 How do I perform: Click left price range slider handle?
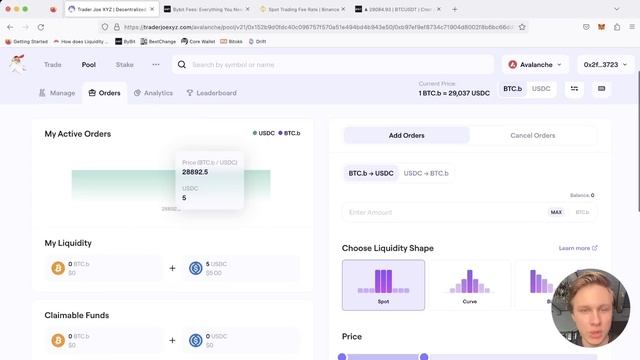click(342, 357)
